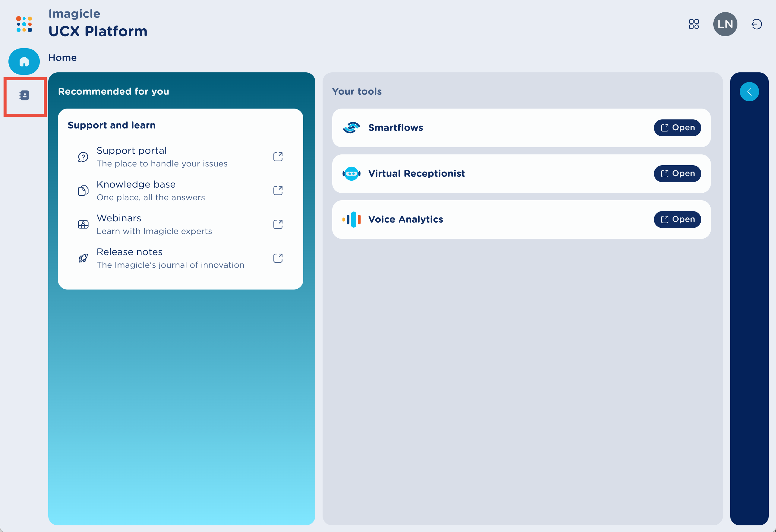Open the Knowledge base link
Viewport: 776px width, 532px height.
[136, 184]
